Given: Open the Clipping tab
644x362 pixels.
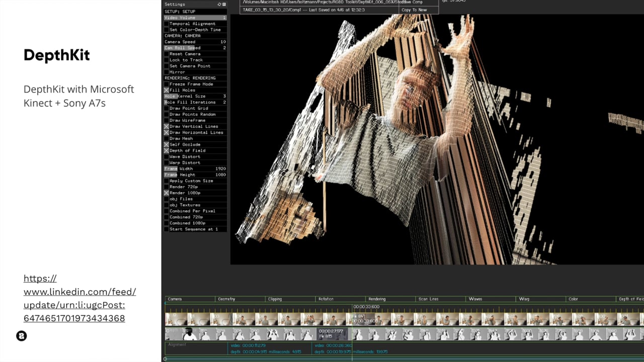Looking at the screenshot, I should 290,299.
